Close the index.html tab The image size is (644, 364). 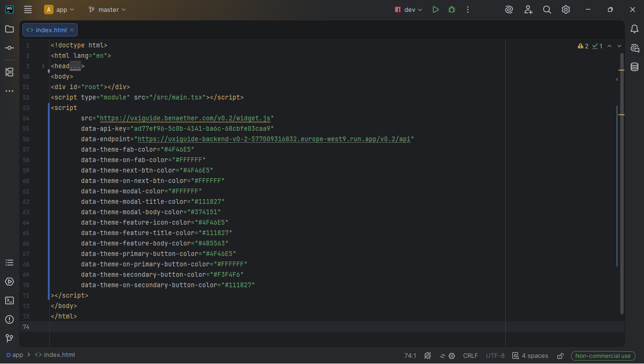tap(72, 30)
